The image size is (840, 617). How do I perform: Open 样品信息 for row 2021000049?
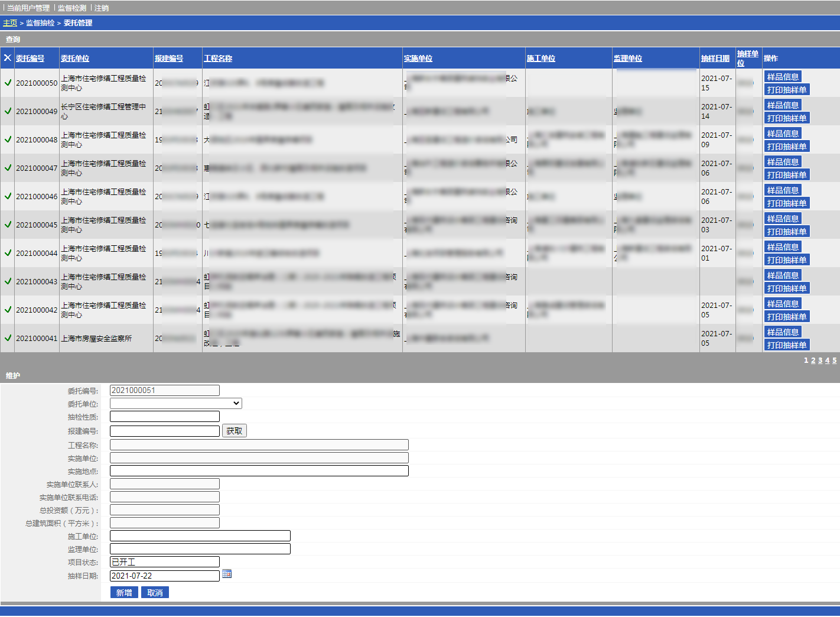(x=783, y=105)
